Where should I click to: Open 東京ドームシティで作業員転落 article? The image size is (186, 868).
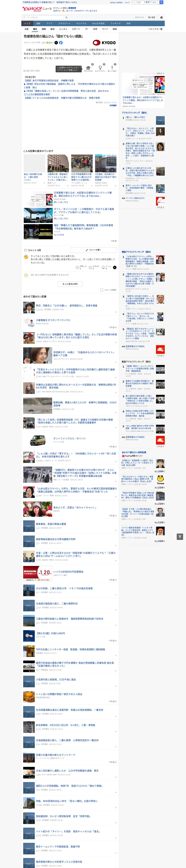coord(58,846)
